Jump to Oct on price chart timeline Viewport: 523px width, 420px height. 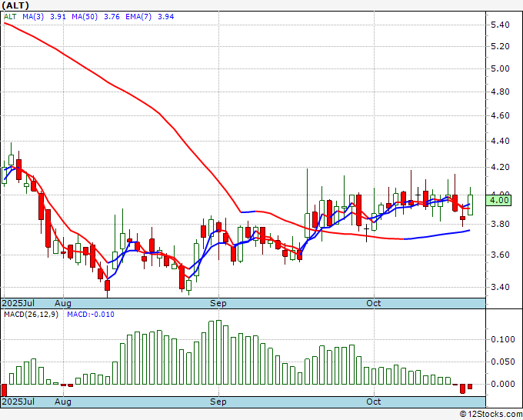(x=374, y=304)
